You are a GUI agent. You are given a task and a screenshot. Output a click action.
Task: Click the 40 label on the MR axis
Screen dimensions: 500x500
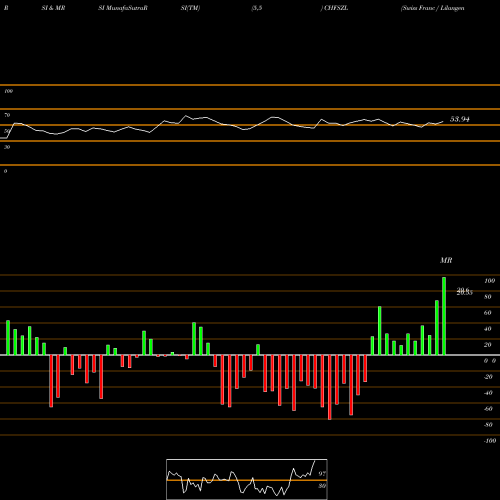(x=488, y=329)
